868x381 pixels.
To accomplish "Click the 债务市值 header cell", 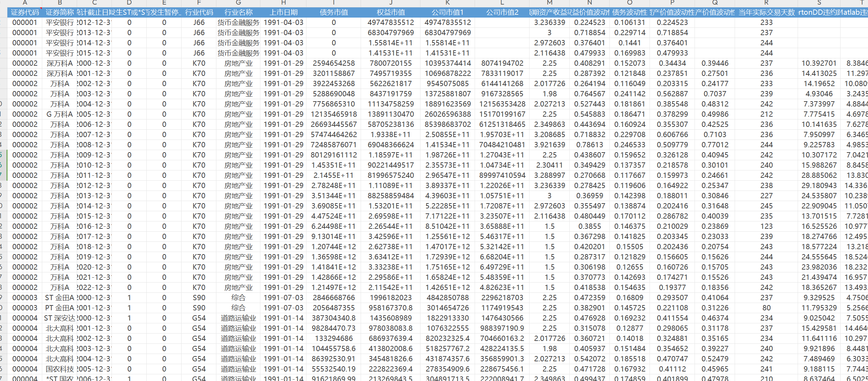I will 333,12.
